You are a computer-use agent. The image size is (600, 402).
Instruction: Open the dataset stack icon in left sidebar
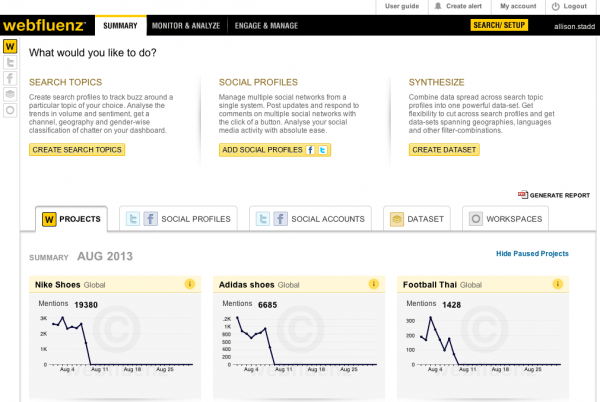click(10, 94)
